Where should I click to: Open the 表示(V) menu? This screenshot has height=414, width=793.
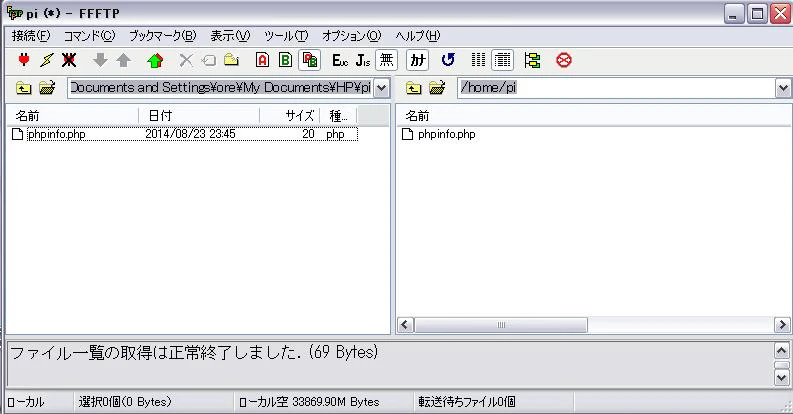[x=230, y=36]
